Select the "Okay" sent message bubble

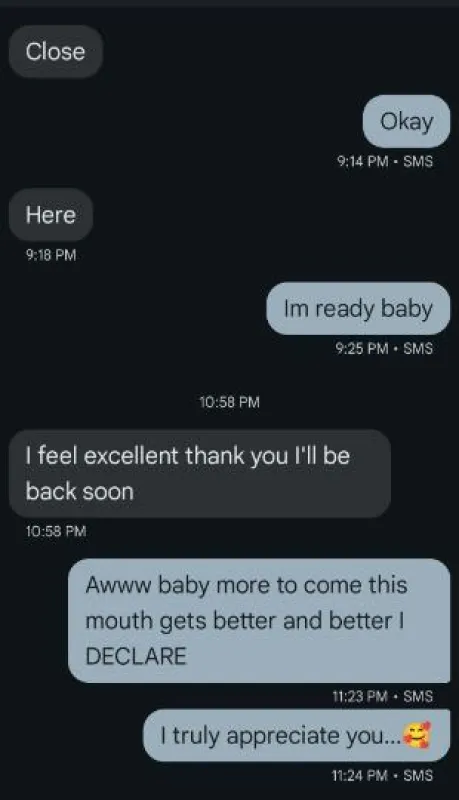(x=406, y=121)
